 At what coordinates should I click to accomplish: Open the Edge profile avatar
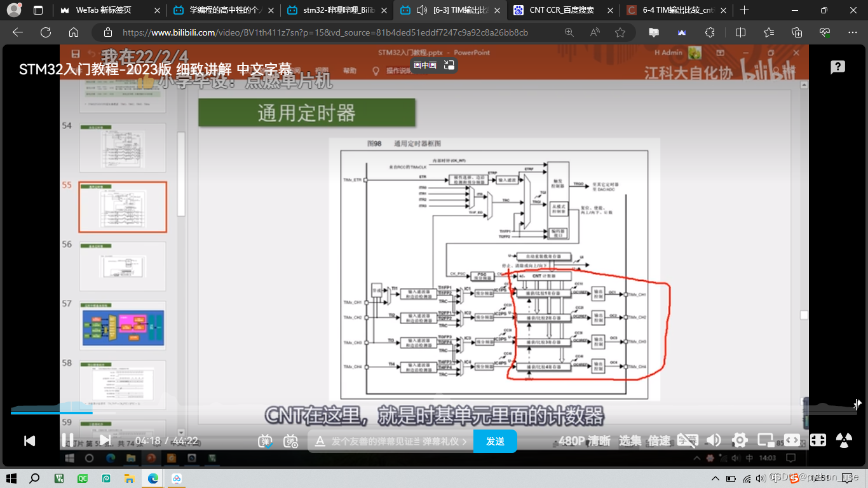[14, 10]
